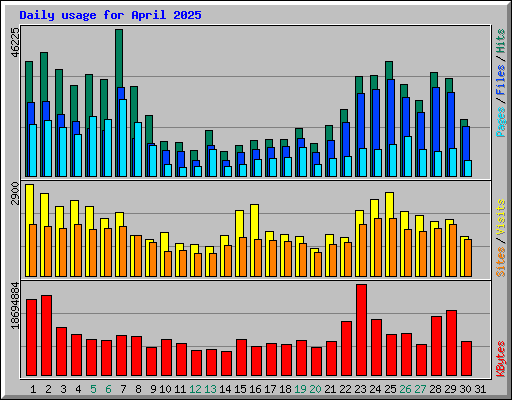Click day label 8 on the x-axis
Image resolution: width=512 pixels, height=400 pixels.
pyautogui.click(x=138, y=389)
